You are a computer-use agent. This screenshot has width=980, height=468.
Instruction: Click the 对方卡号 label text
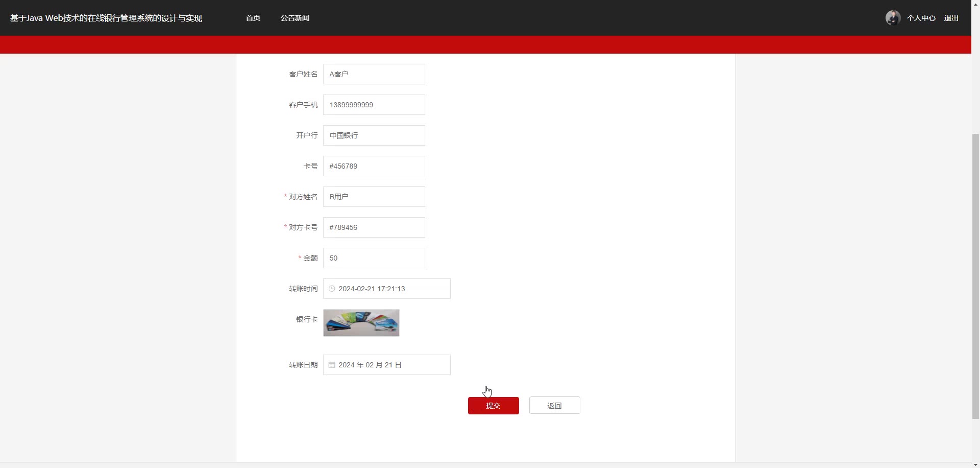coord(303,227)
